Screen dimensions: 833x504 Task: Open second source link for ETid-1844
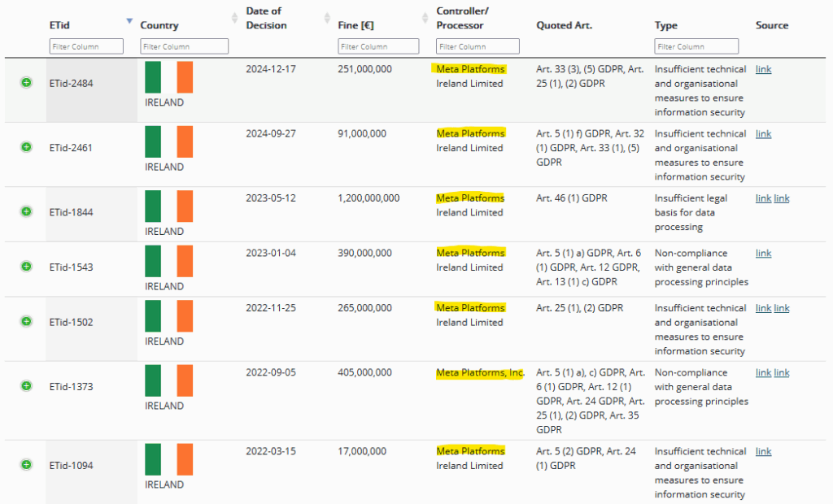[x=781, y=198]
